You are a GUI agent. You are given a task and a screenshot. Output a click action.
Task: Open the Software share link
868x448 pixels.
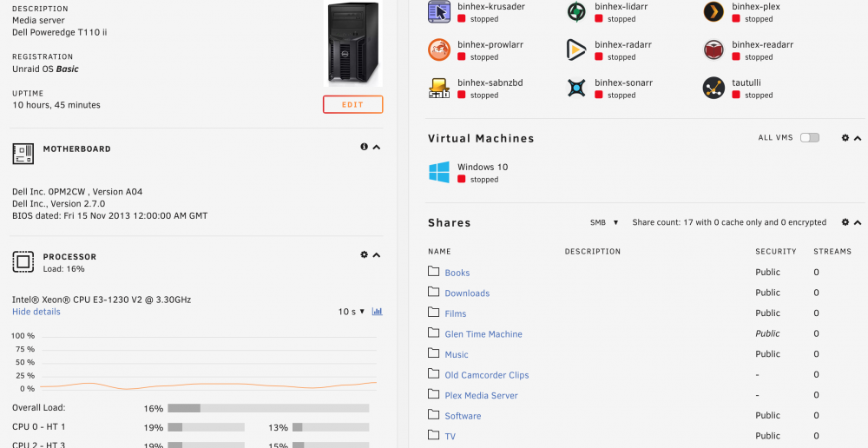pos(463,417)
